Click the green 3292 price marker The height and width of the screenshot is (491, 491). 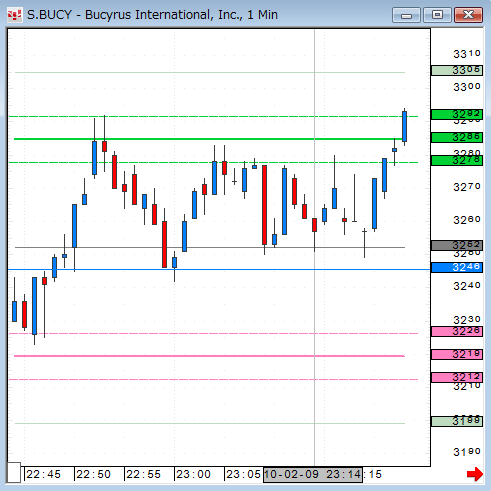pyautogui.click(x=457, y=115)
